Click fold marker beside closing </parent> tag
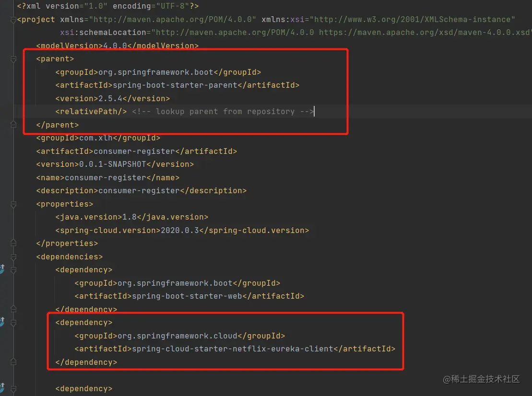The image size is (532, 396). point(13,125)
